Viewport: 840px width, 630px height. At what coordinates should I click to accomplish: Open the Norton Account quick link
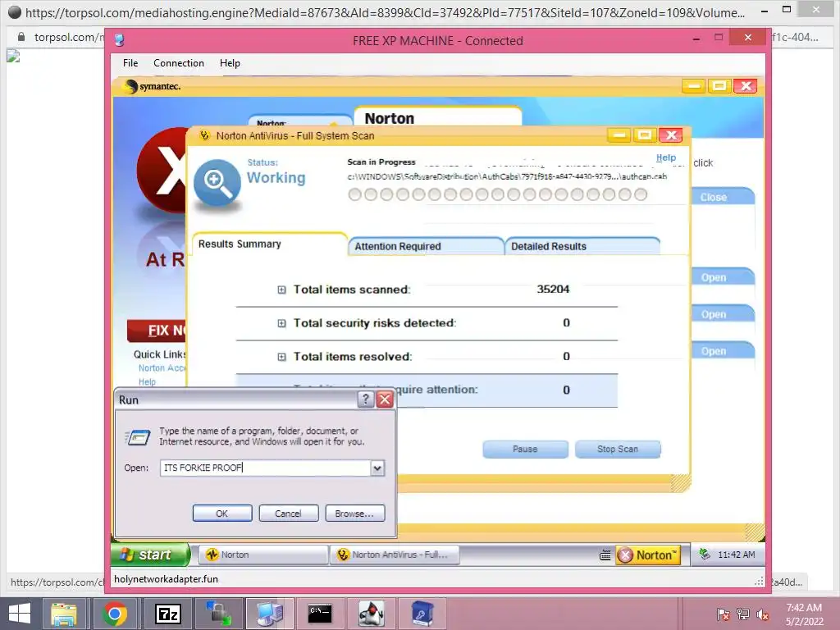point(162,368)
